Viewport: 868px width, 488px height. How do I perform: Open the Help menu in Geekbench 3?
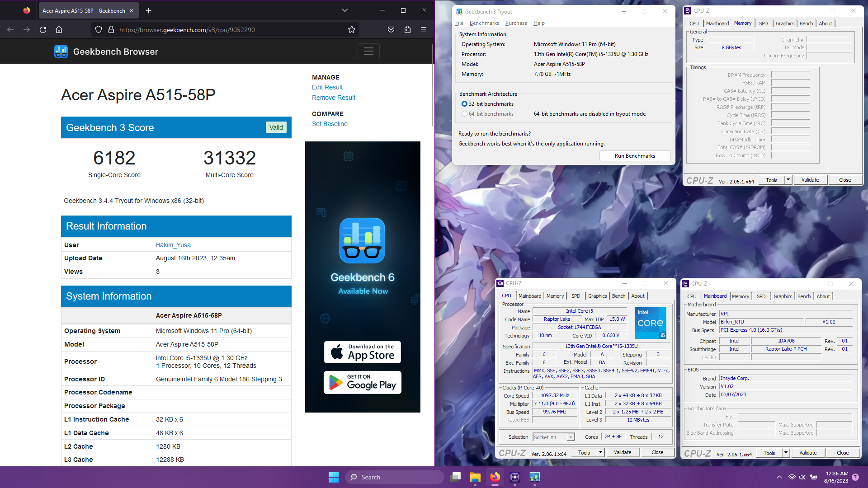coord(539,23)
